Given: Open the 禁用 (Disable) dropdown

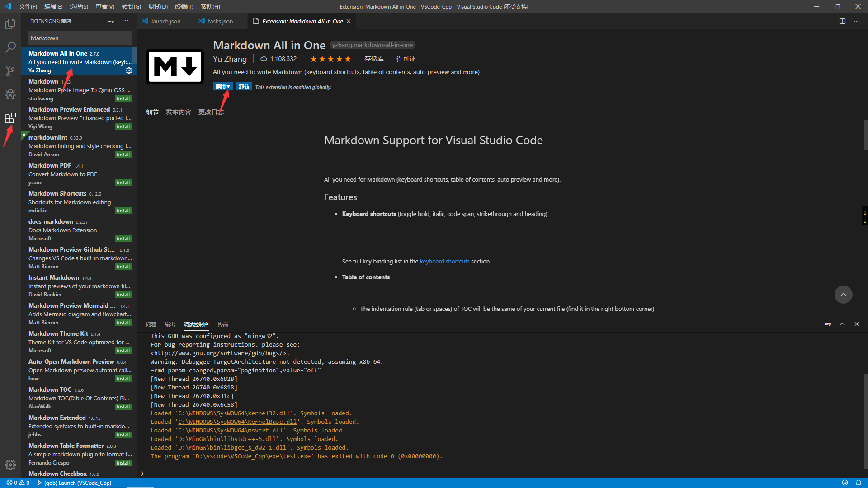Looking at the screenshot, I should [x=222, y=86].
